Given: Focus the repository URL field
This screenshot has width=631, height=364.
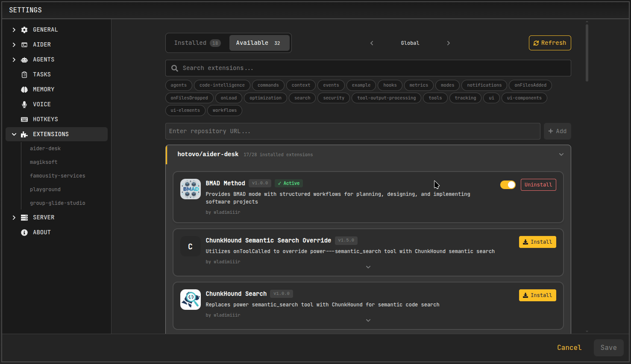Looking at the screenshot, I should pos(353,131).
